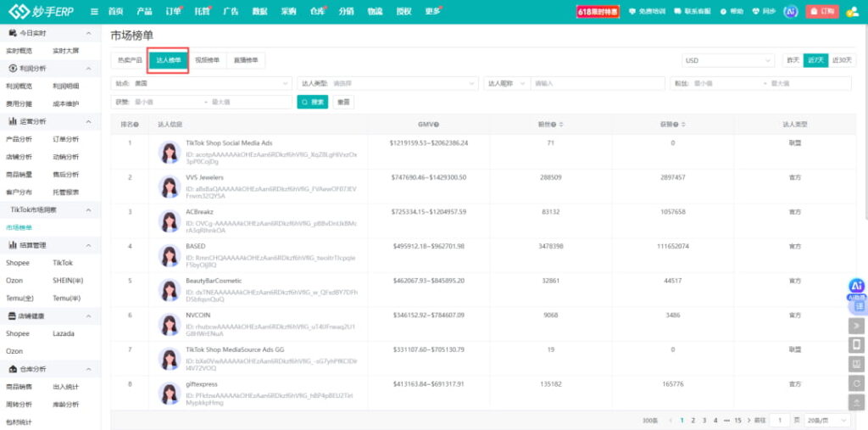
Task: Switch to 直播榜单 tab
Action: coord(246,60)
